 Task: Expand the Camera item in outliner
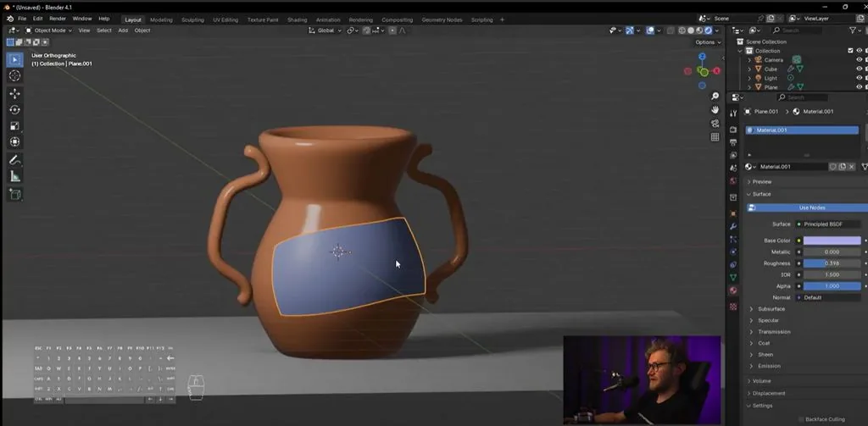coord(749,60)
